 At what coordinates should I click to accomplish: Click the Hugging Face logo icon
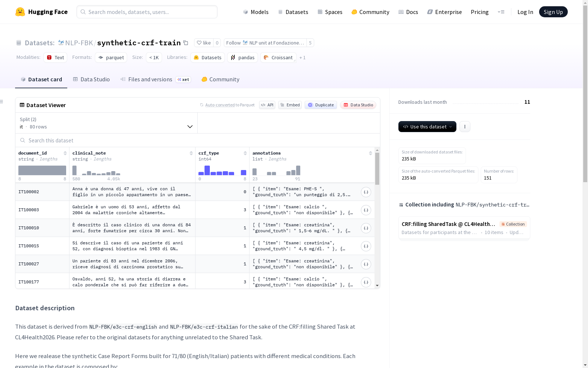click(x=20, y=12)
